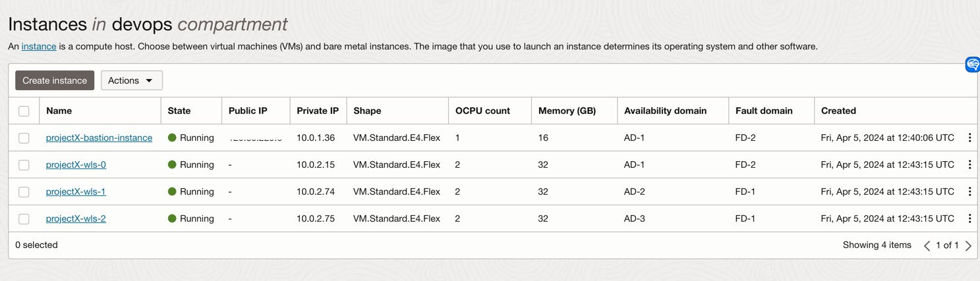Check the projectX-bastion-instance row checkbox
The width and height of the screenshot is (980, 281).
click(x=24, y=138)
